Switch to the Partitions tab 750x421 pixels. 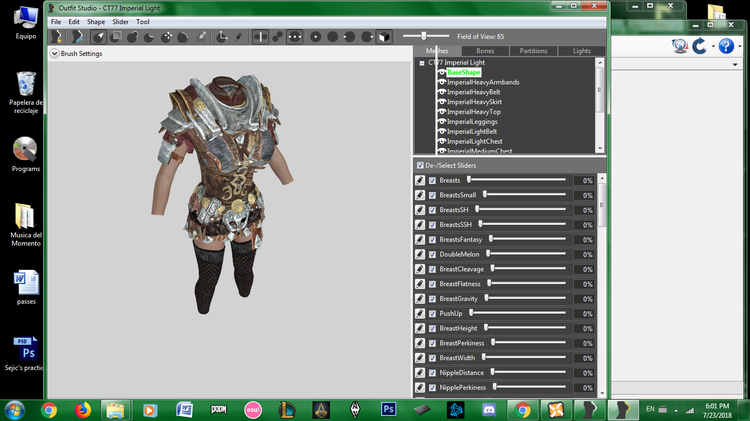[533, 51]
